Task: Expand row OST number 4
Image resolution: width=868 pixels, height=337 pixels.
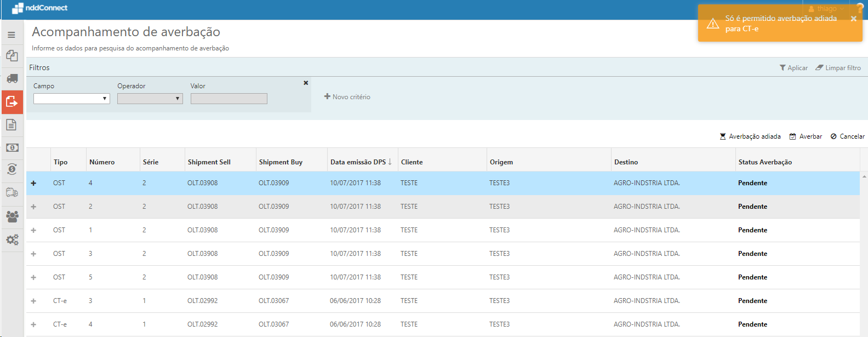Action: click(33, 183)
